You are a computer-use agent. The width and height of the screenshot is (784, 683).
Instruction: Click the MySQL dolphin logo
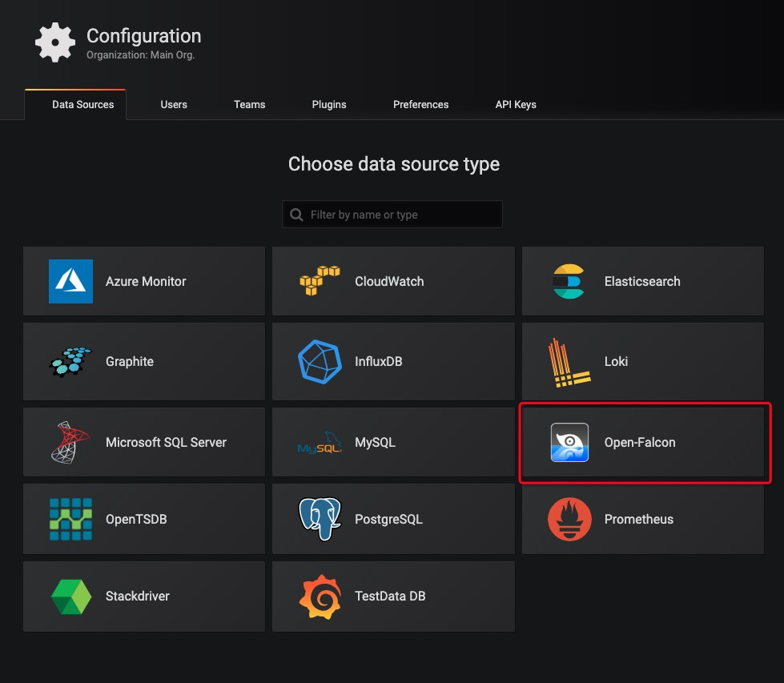point(320,443)
